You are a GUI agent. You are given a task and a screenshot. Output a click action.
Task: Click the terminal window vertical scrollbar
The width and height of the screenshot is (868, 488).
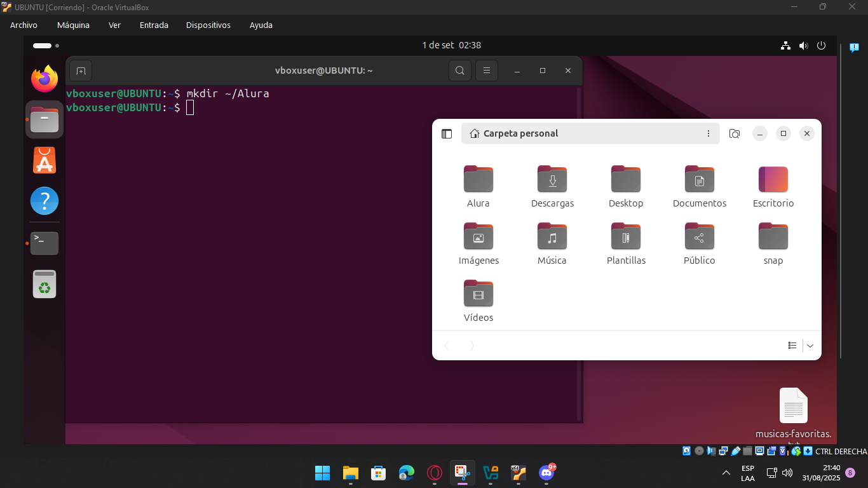[x=579, y=254]
